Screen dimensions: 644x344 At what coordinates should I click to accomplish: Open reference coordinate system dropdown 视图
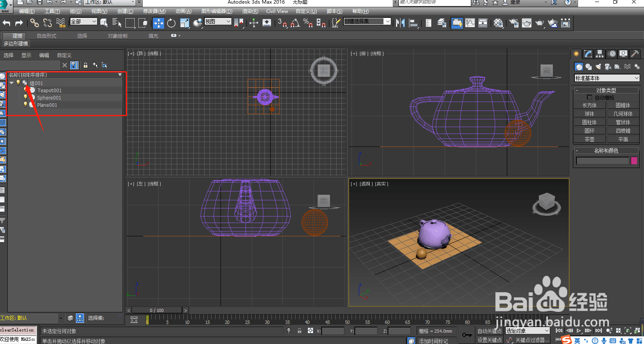coord(218,21)
